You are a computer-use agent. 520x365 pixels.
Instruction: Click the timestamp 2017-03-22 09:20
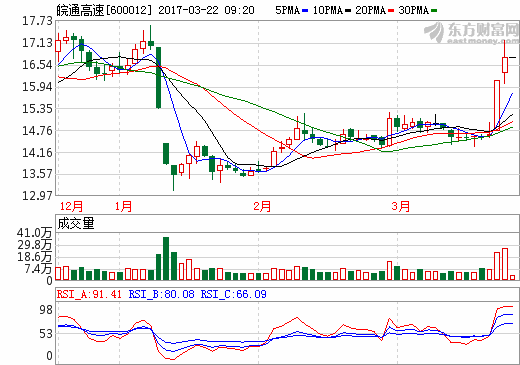tap(206, 10)
